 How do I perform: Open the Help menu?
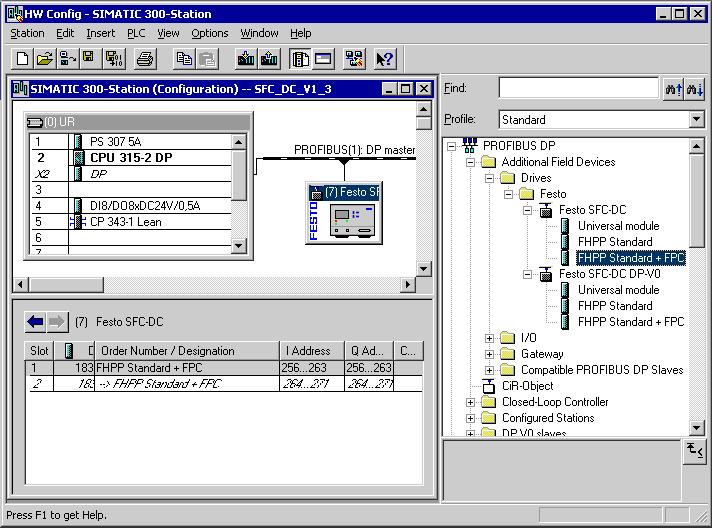tap(301, 34)
